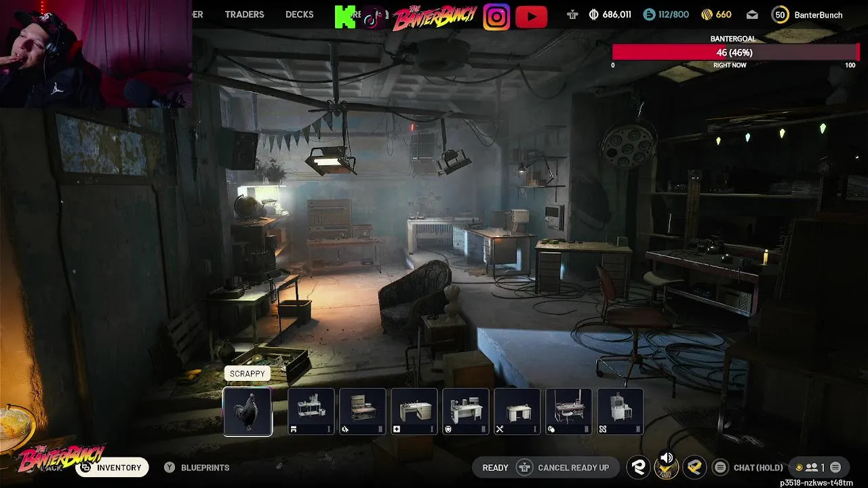This screenshot has width=868, height=488.
Task: Click the blue token count 112/800
Action: 666,14
